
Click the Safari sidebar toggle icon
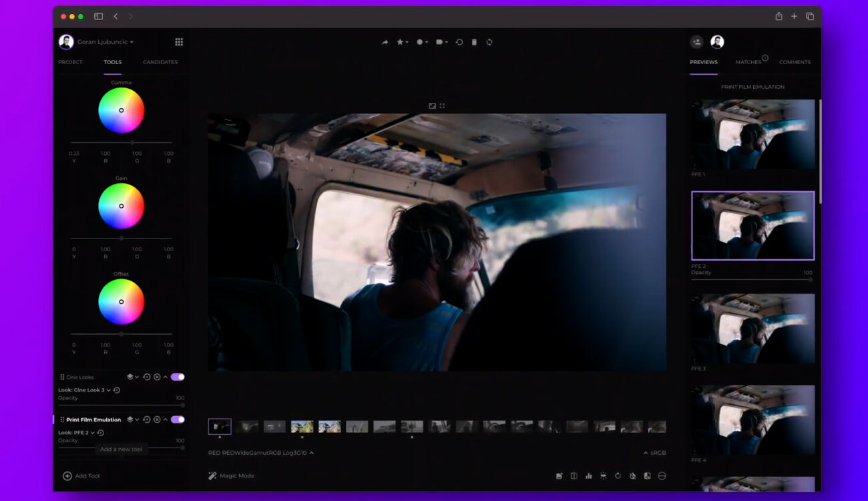click(x=98, y=16)
